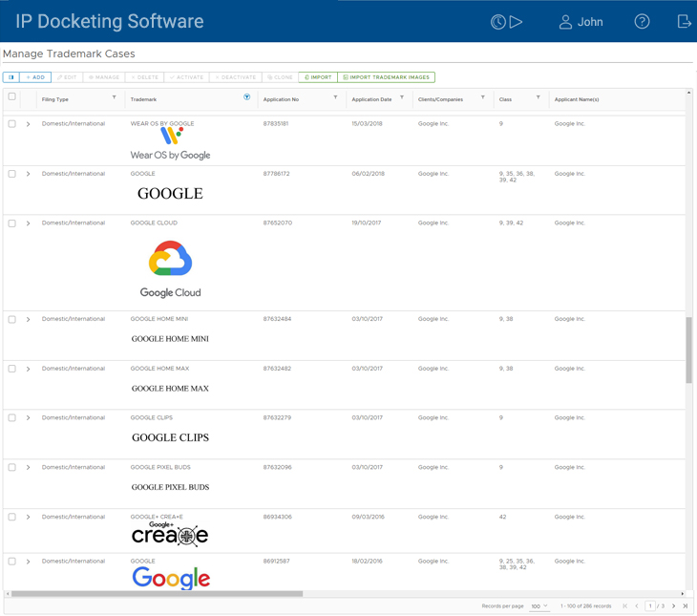Expand the WEAR OS BY GOOGLE row
The width and height of the screenshot is (697, 616).
point(29,124)
